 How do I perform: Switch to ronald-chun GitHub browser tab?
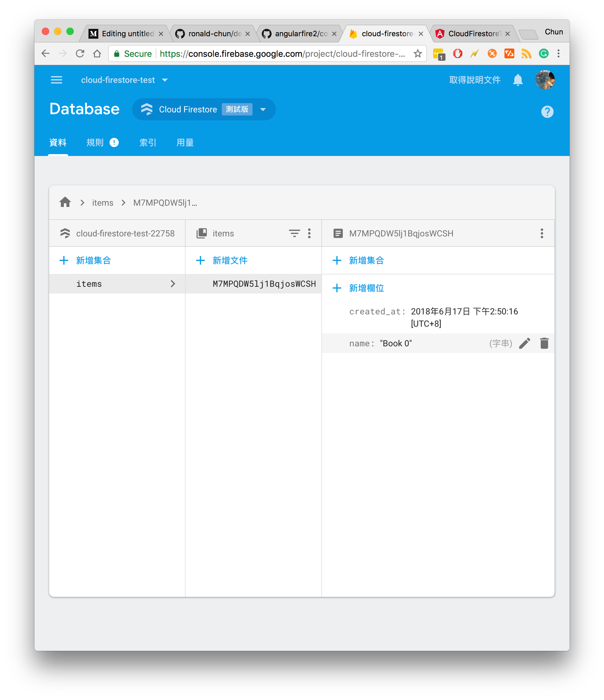[x=213, y=33]
